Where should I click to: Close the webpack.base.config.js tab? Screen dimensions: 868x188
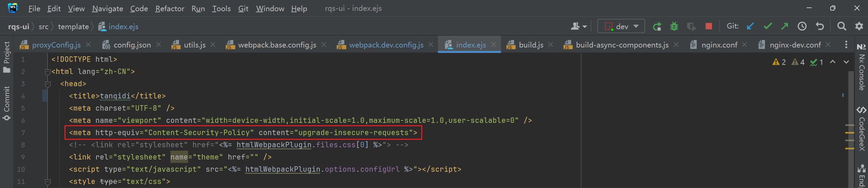coord(324,44)
